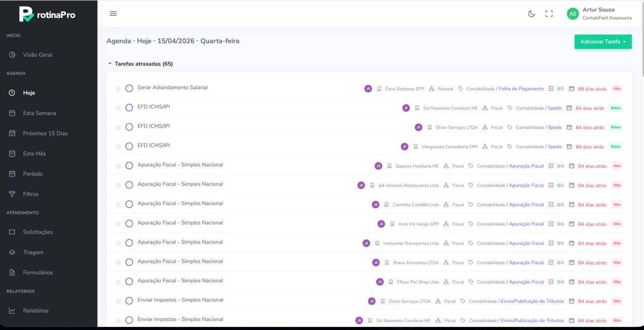Open Esta Semana in the sidebar
The width and height of the screenshot is (644, 330).
pos(39,113)
